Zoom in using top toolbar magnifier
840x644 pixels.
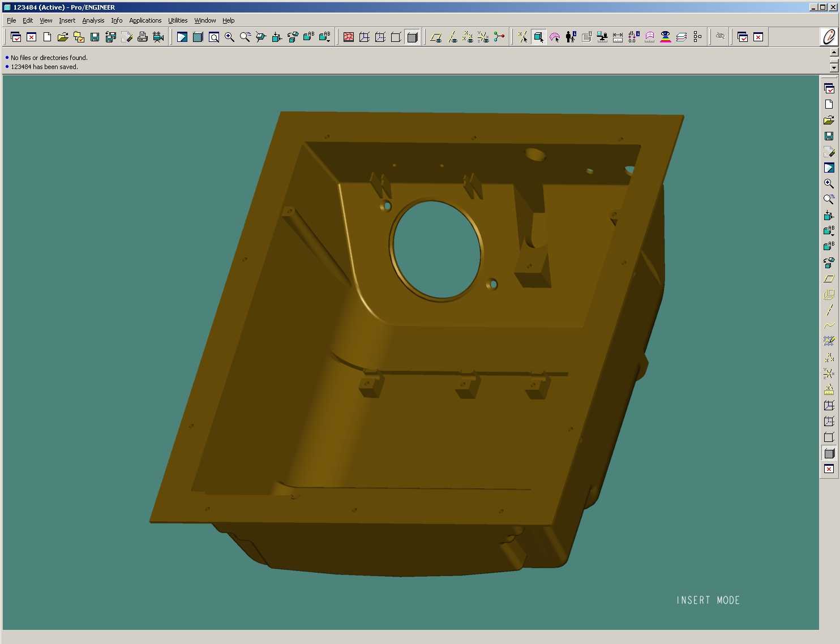pos(229,37)
